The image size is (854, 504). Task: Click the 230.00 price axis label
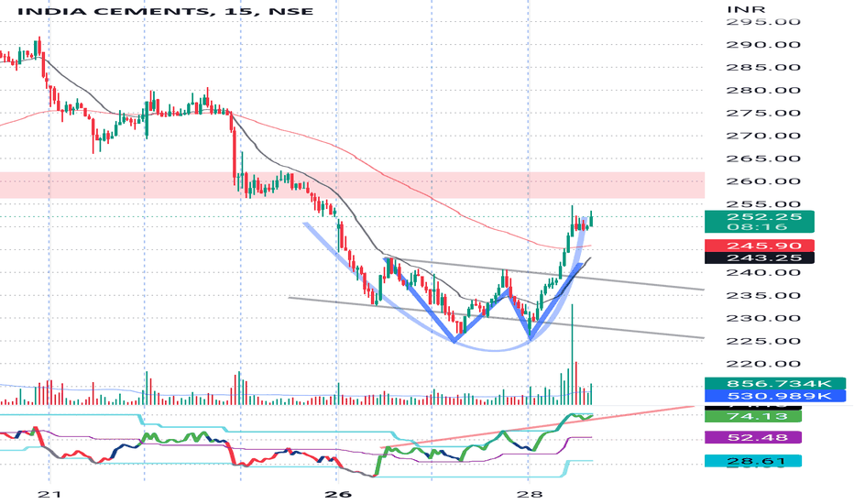point(763,319)
